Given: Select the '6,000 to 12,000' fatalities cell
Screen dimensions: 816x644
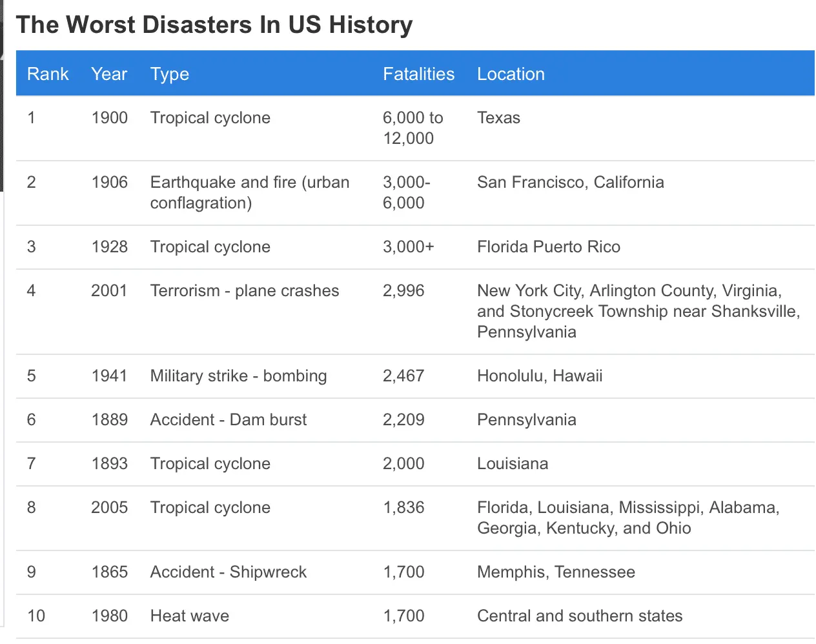Looking at the screenshot, I should click(413, 128).
